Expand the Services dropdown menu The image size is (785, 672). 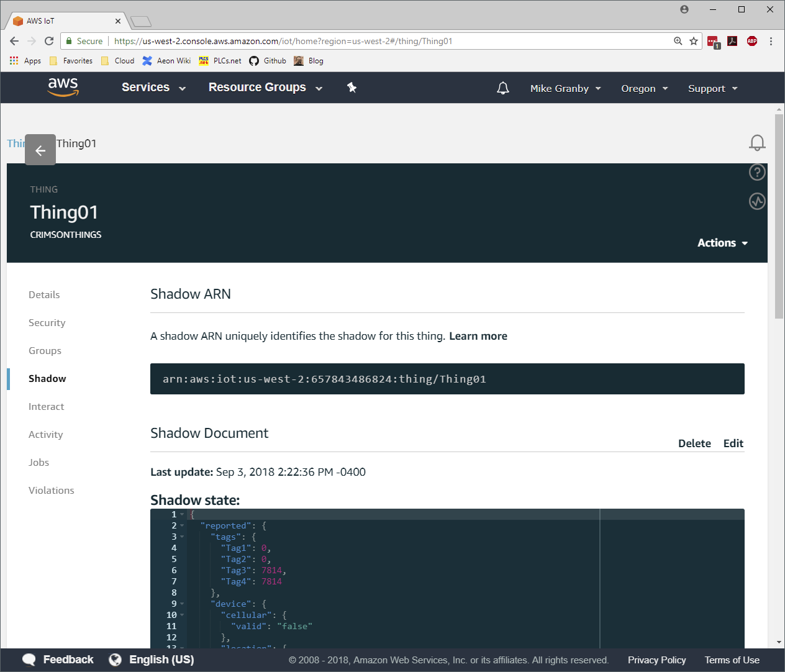[154, 88]
